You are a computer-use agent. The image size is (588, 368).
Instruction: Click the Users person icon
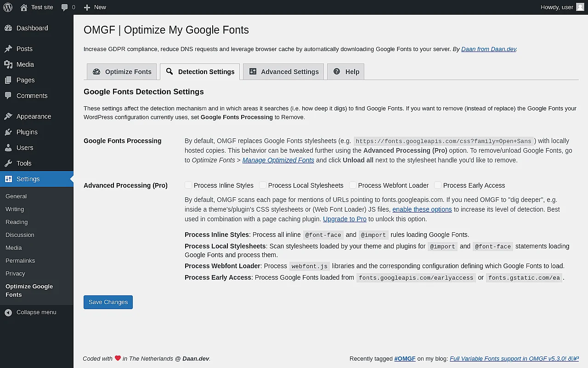coord(8,148)
